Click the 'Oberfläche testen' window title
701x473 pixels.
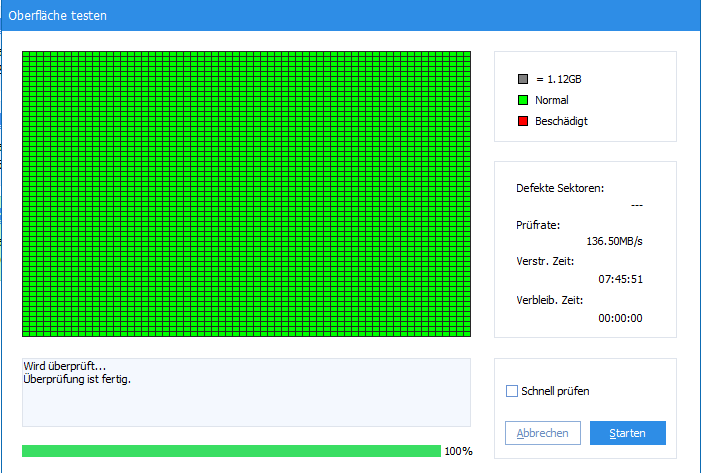point(57,16)
